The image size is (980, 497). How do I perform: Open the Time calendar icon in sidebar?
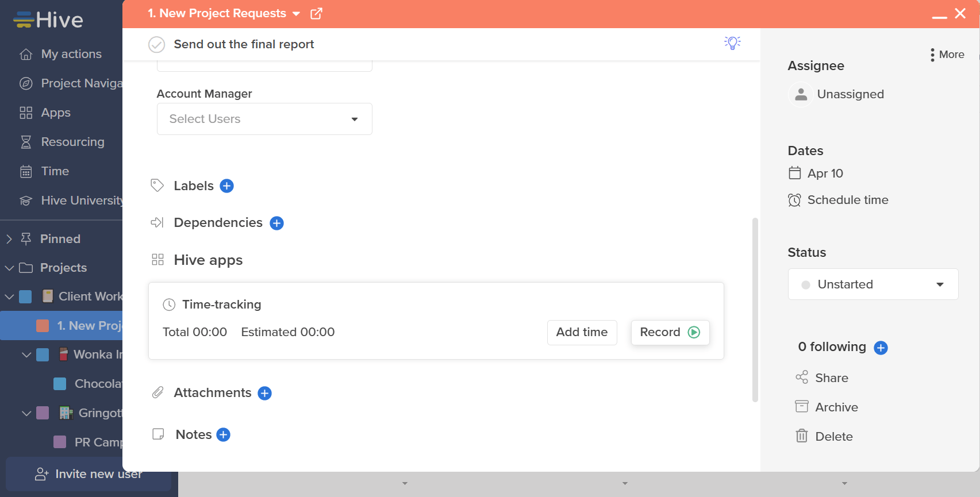[x=26, y=171]
